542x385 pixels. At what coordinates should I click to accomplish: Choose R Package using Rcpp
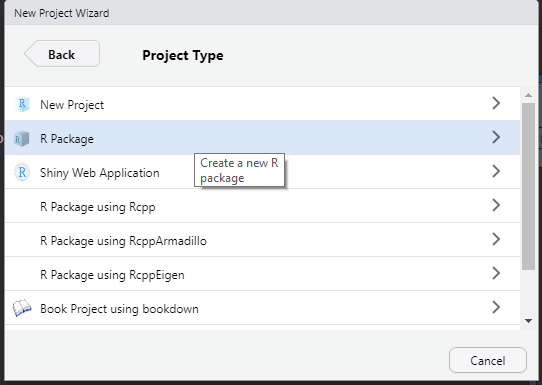[x=262, y=206]
